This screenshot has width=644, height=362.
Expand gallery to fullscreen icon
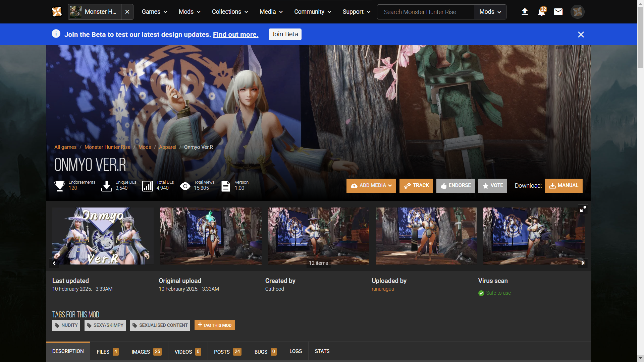(x=583, y=209)
